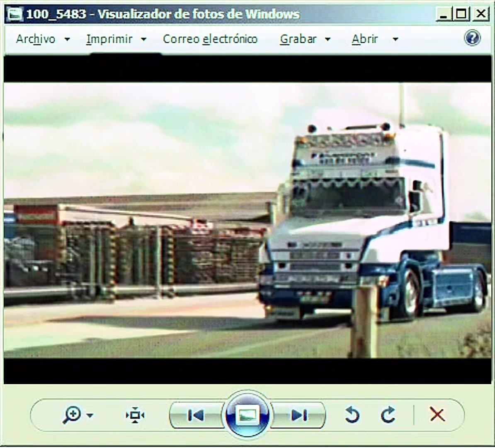Image resolution: width=495 pixels, height=448 pixels.
Task: Go to the next photo
Action: pos(298,415)
